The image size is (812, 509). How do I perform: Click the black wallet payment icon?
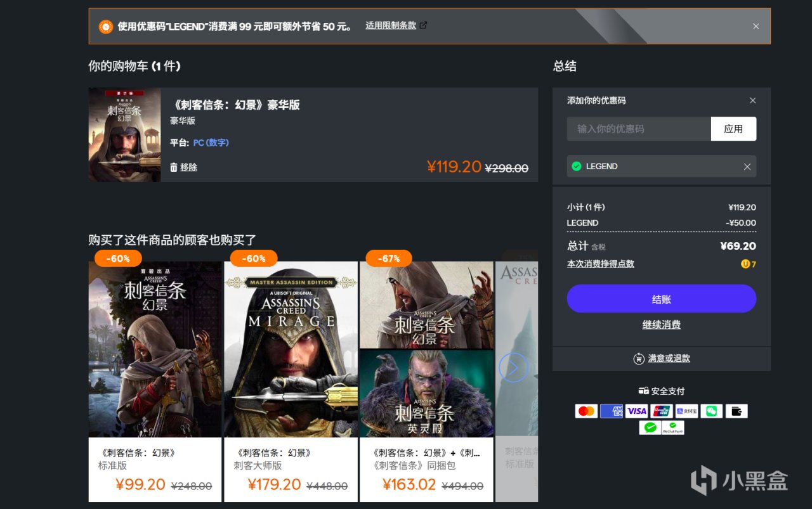pos(737,411)
